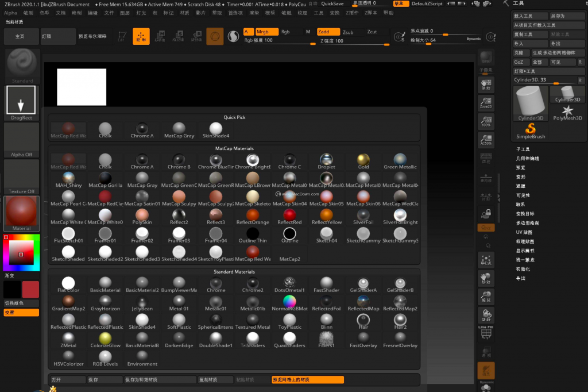The width and height of the screenshot is (588, 392).
Task: Toggle the orange 预览网格上的材质 button
Action: point(308,379)
